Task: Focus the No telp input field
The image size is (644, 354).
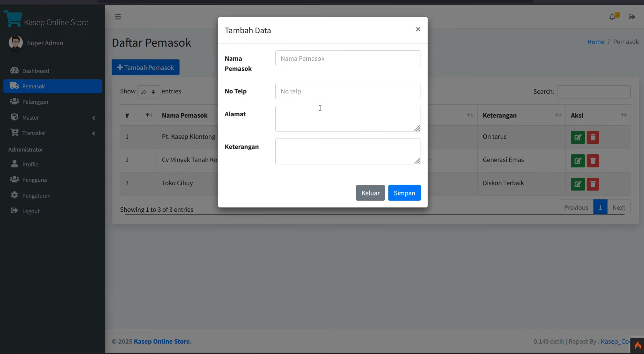Action: (348, 91)
